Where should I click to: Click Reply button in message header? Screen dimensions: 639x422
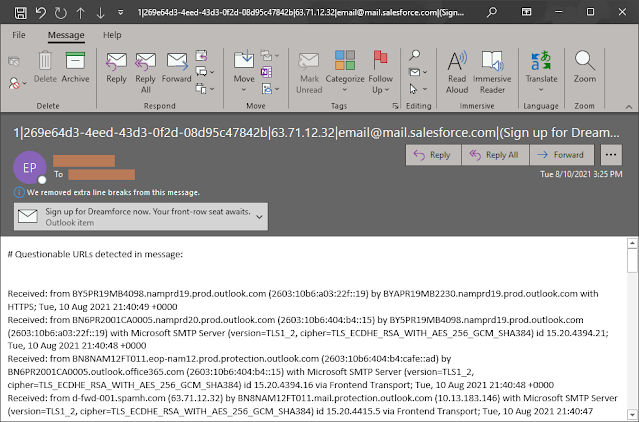pos(433,155)
